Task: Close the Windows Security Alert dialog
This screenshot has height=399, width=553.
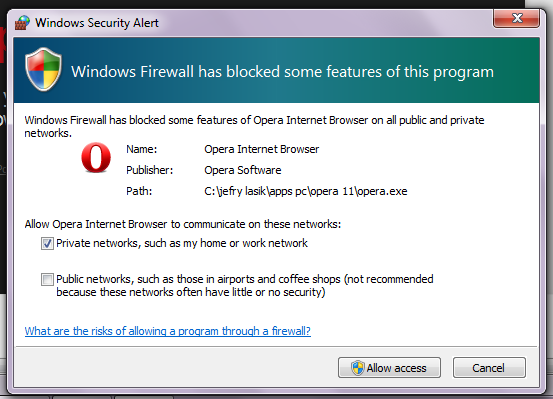Action: pyautogui.click(x=516, y=18)
